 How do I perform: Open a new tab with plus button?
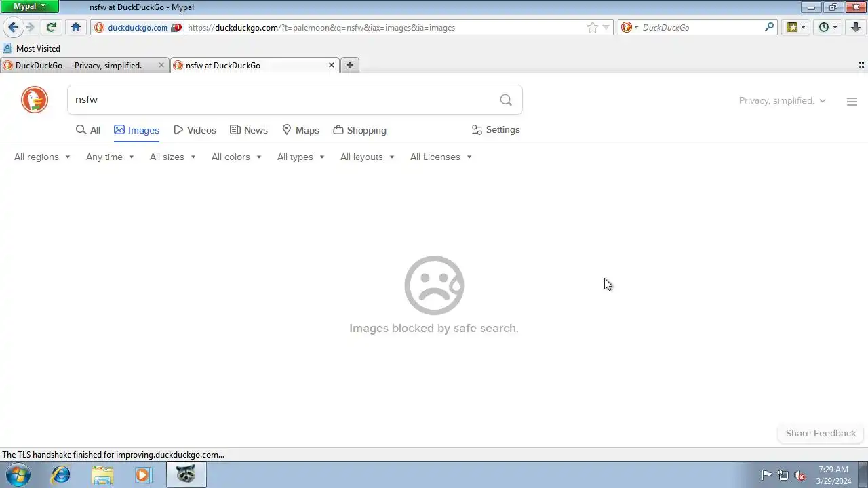350,65
